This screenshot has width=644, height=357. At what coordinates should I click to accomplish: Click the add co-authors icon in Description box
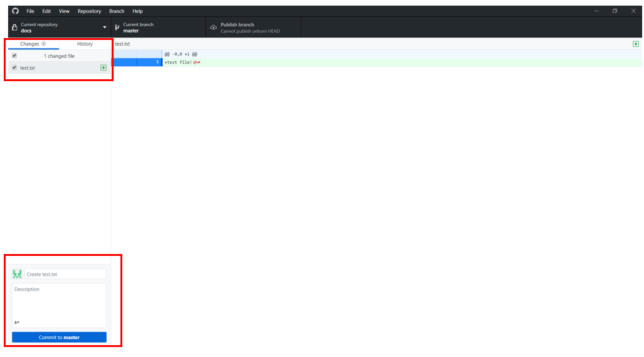click(x=16, y=322)
